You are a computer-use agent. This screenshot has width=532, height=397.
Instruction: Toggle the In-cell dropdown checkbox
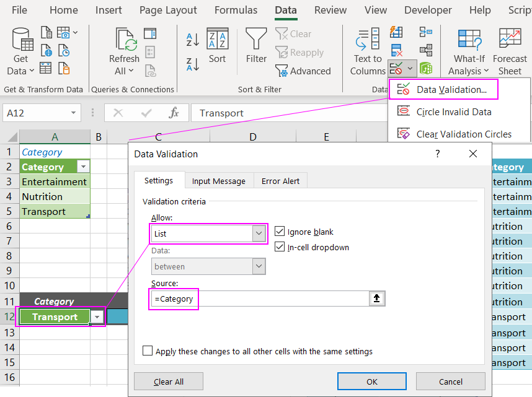280,247
